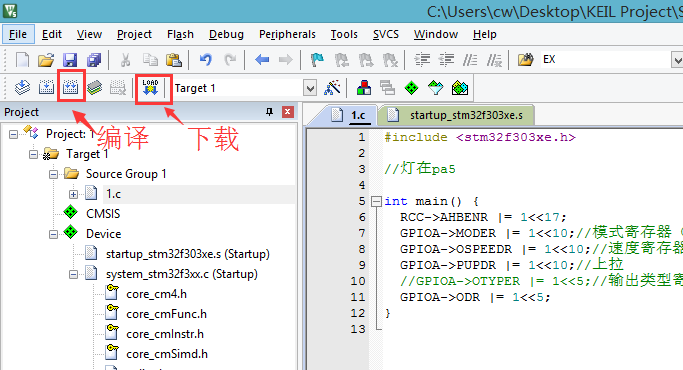This screenshot has height=370, width=683.
Task: Batch build icon
Action: [x=95, y=88]
